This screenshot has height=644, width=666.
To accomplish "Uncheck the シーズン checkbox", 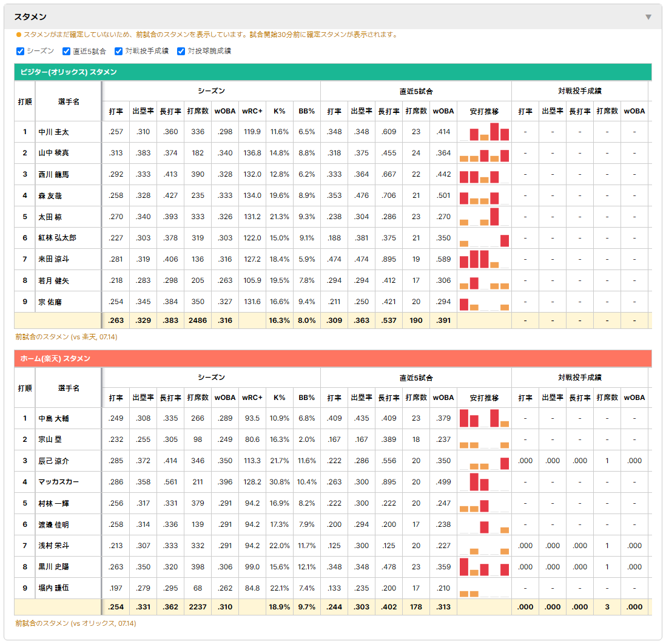I will point(20,52).
